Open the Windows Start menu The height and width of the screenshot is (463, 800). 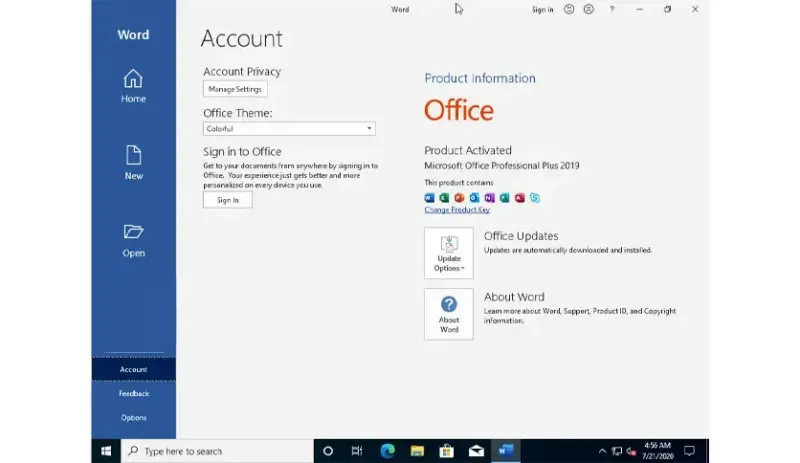click(x=106, y=451)
